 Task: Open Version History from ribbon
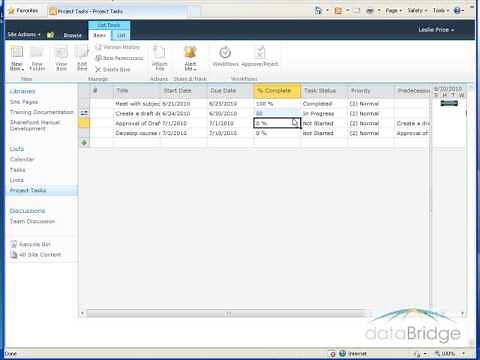pos(118,47)
